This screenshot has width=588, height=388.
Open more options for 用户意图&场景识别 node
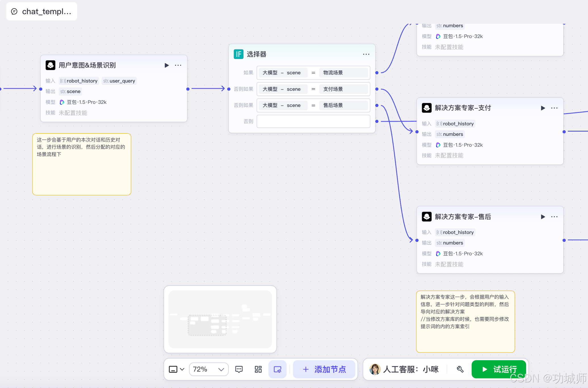(x=178, y=65)
